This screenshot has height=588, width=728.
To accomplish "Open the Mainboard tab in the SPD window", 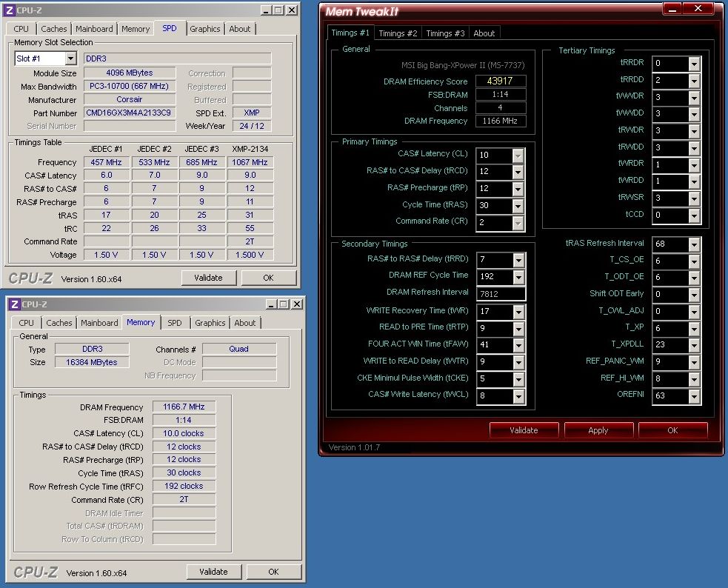I will point(94,29).
